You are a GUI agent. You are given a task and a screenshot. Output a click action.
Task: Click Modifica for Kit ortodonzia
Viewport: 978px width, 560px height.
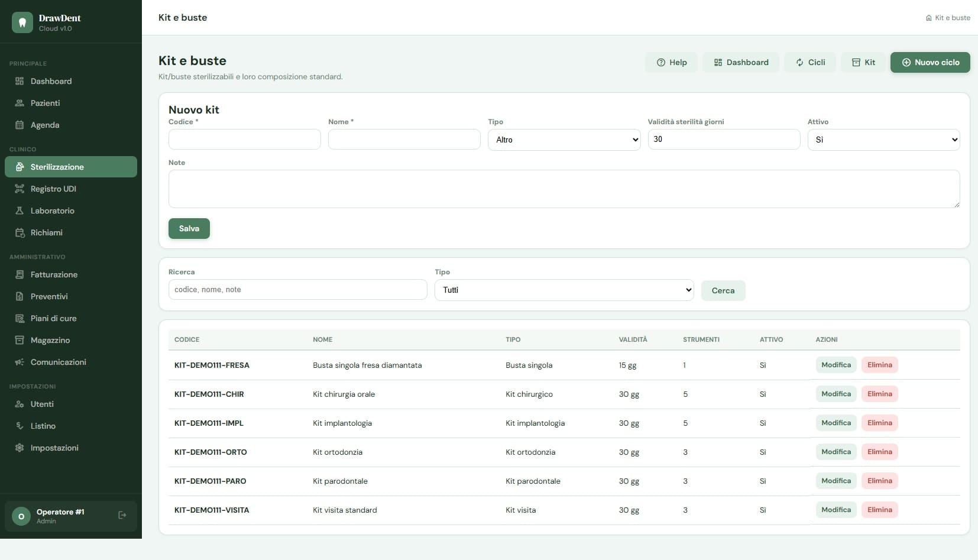click(836, 452)
